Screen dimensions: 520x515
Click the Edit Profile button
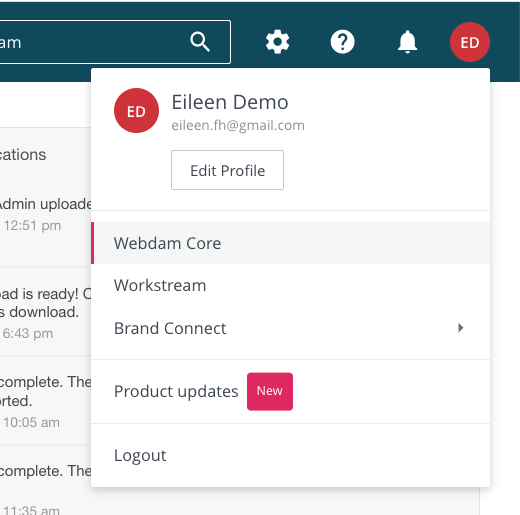pos(227,170)
